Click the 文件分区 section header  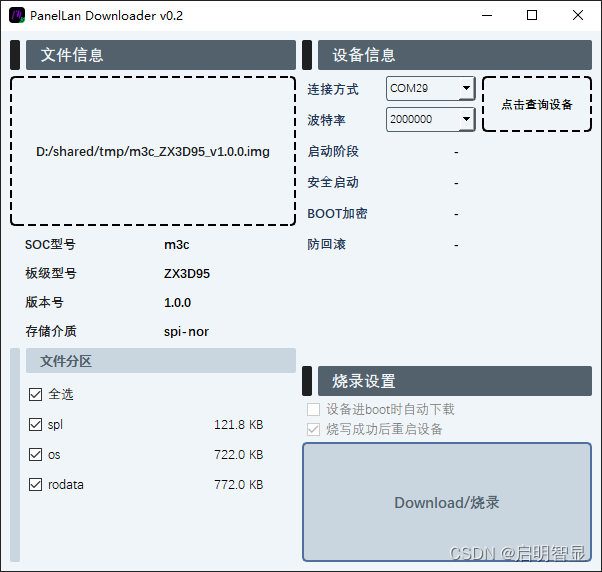coord(161,360)
